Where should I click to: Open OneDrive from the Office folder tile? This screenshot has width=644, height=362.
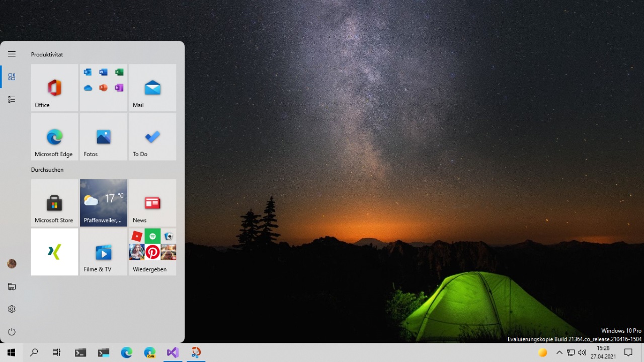pos(88,88)
